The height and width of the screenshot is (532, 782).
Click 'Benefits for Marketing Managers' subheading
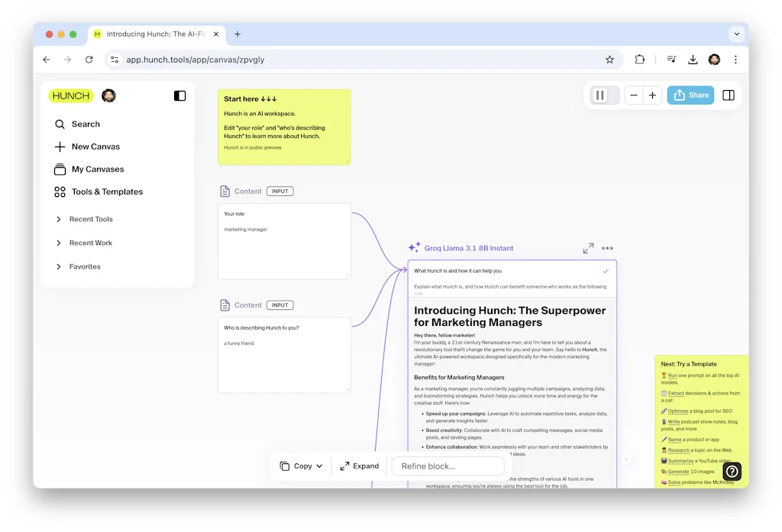459,377
